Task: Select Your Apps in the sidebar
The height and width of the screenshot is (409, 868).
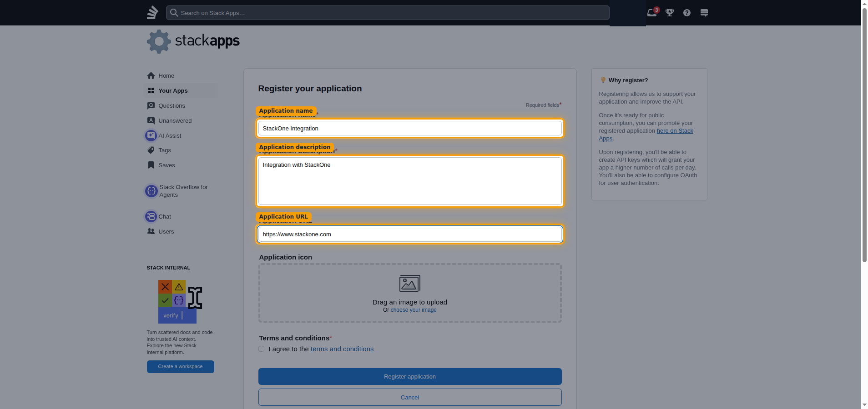Action: point(181,90)
